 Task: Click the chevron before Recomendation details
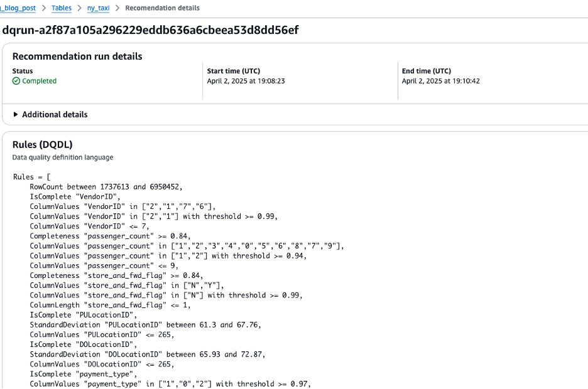117,8
